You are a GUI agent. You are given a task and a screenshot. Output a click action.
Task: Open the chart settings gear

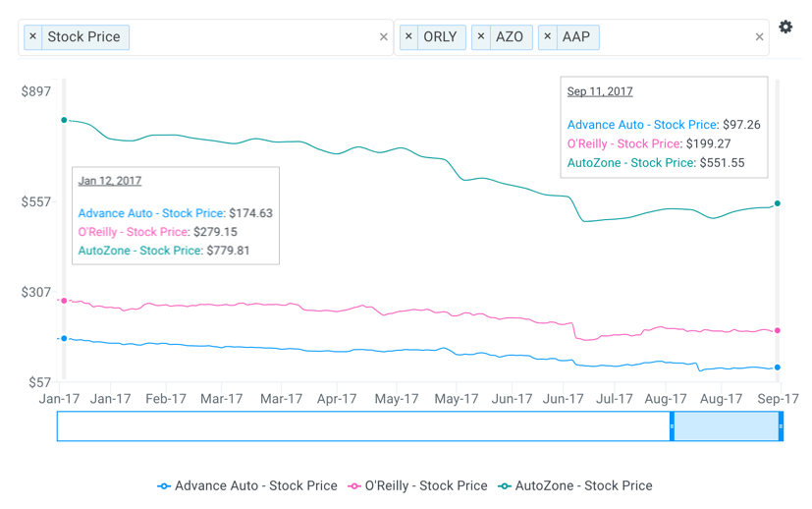(x=785, y=28)
